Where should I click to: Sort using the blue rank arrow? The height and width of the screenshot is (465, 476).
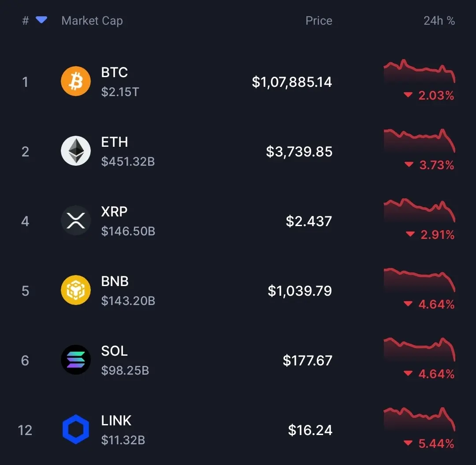point(41,20)
